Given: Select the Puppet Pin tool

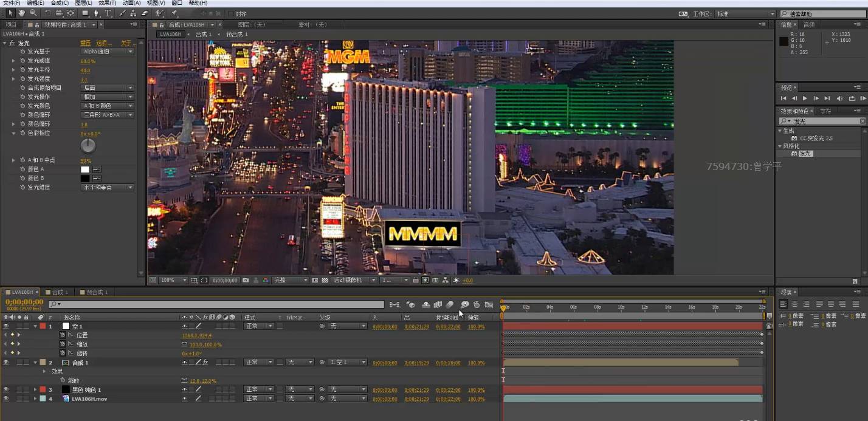Looking at the screenshot, I should coord(174,13).
